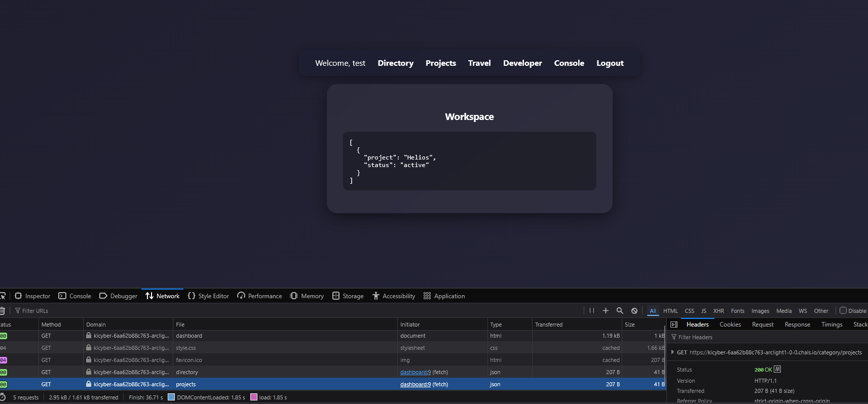
Task: Open Console link in page navigation
Action: [x=569, y=63]
